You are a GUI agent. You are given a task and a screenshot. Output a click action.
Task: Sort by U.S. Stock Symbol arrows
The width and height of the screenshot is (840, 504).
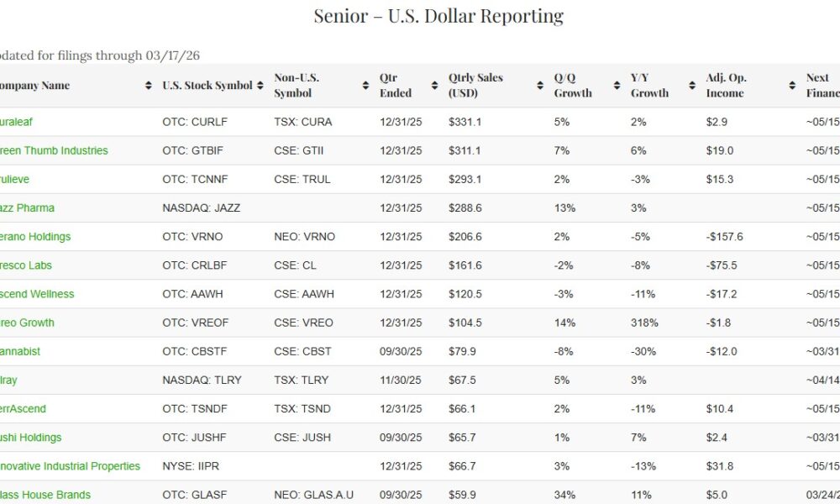259,86
